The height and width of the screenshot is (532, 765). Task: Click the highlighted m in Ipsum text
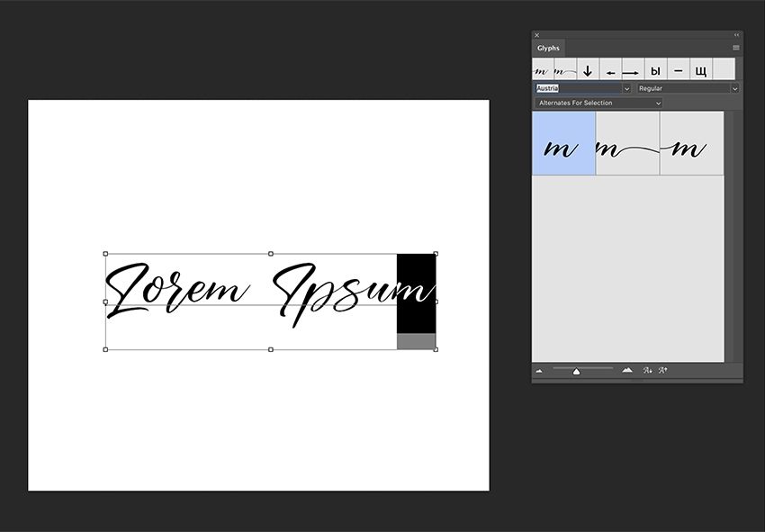[416, 293]
